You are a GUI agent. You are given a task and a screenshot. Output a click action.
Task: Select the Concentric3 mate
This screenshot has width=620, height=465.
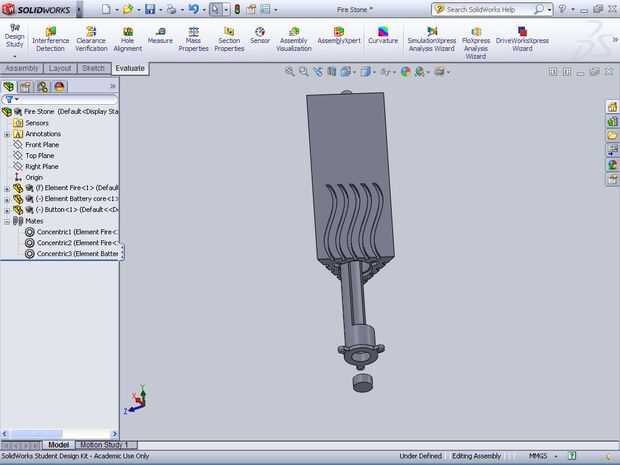[71, 254]
